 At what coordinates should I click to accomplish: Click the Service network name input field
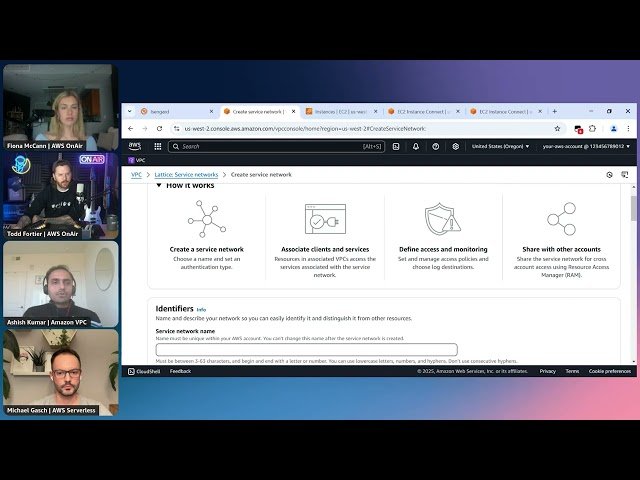click(x=307, y=350)
